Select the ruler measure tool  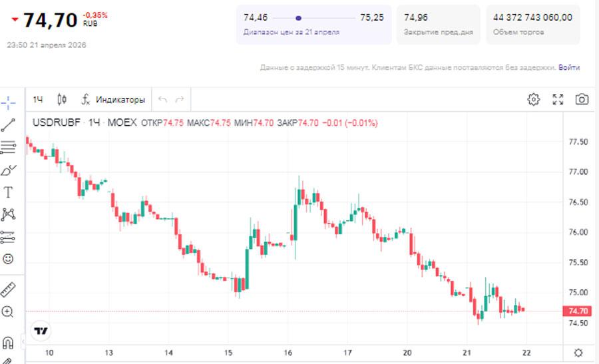9,289
